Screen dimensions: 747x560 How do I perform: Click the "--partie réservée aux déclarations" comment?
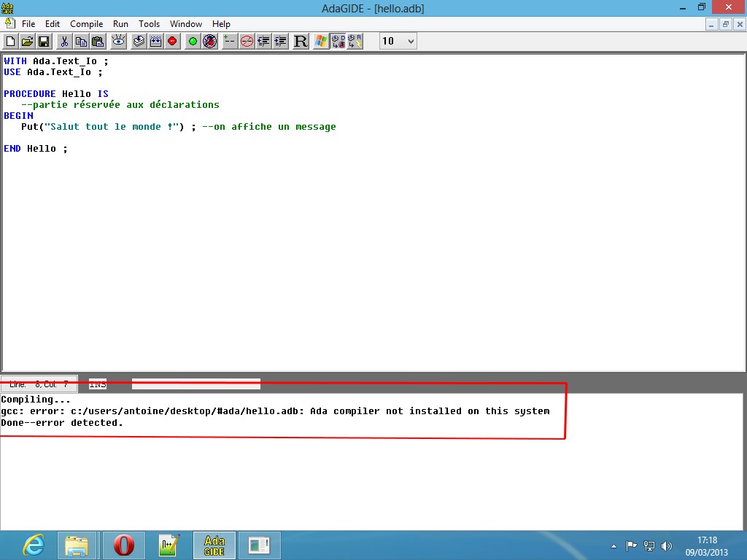(120, 105)
